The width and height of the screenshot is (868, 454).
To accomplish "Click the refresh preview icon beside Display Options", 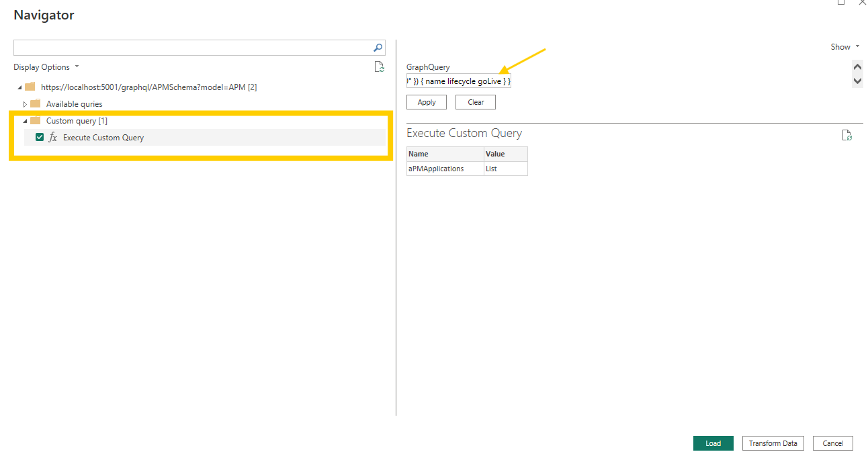I will 380,66.
